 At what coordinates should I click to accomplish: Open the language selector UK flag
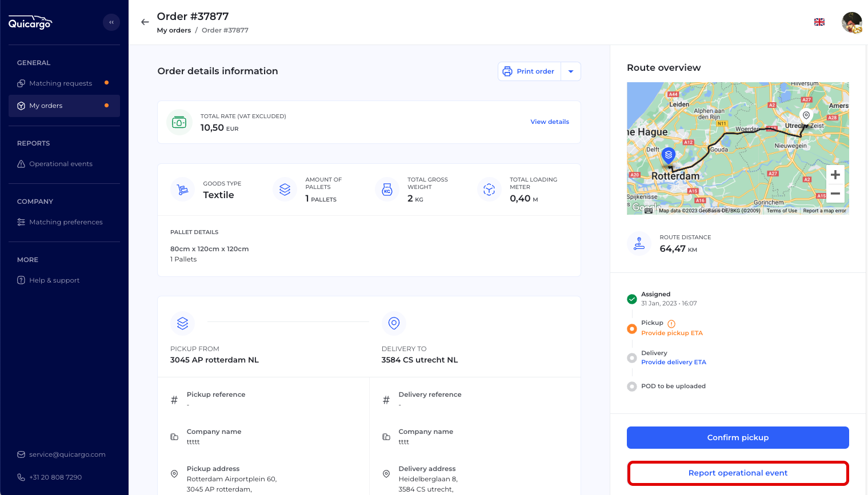pos(819,22)
